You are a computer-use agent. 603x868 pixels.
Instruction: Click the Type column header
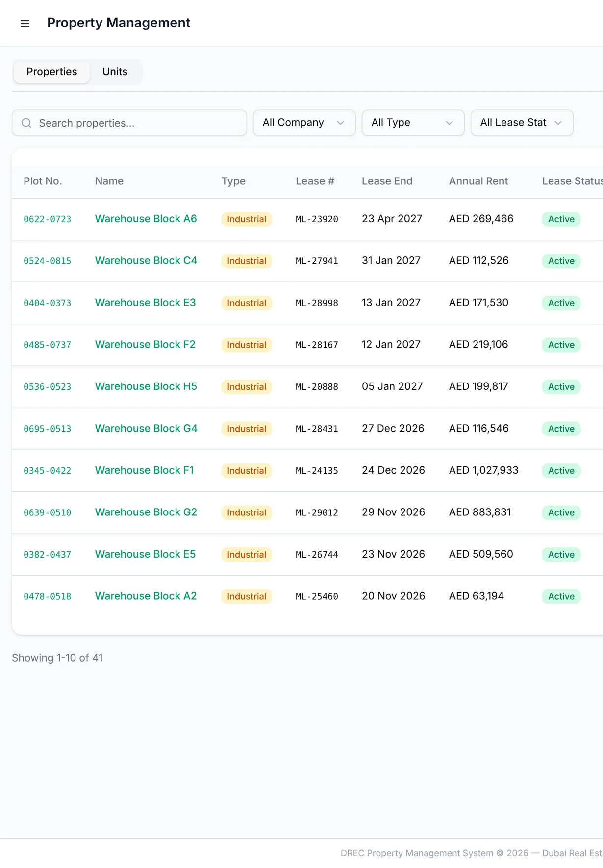pyautogui.click(x=233, y=181)
